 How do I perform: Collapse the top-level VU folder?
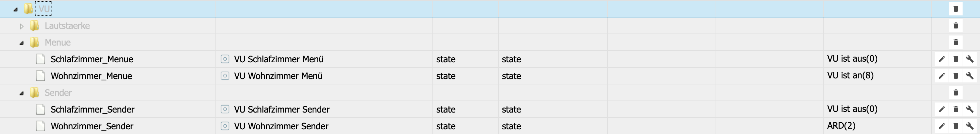[x=16, y=9]
